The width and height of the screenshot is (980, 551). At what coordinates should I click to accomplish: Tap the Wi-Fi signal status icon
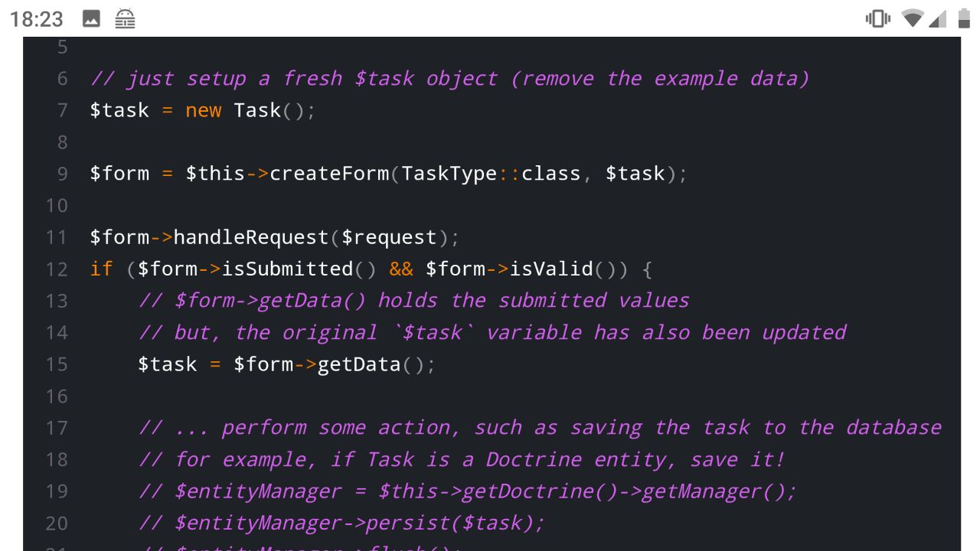point(913,18)
